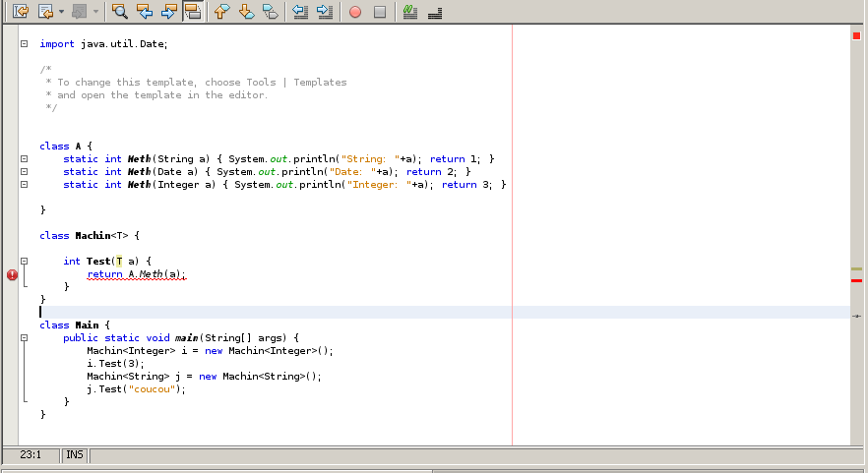Viewport: 868px width, 473px height.
Task: Collapse the main method code fold
Action: coord(24,338)
